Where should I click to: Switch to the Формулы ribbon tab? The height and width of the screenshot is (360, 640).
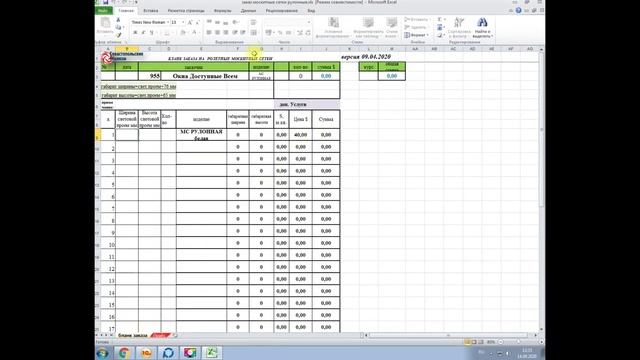tap(222, 11)
